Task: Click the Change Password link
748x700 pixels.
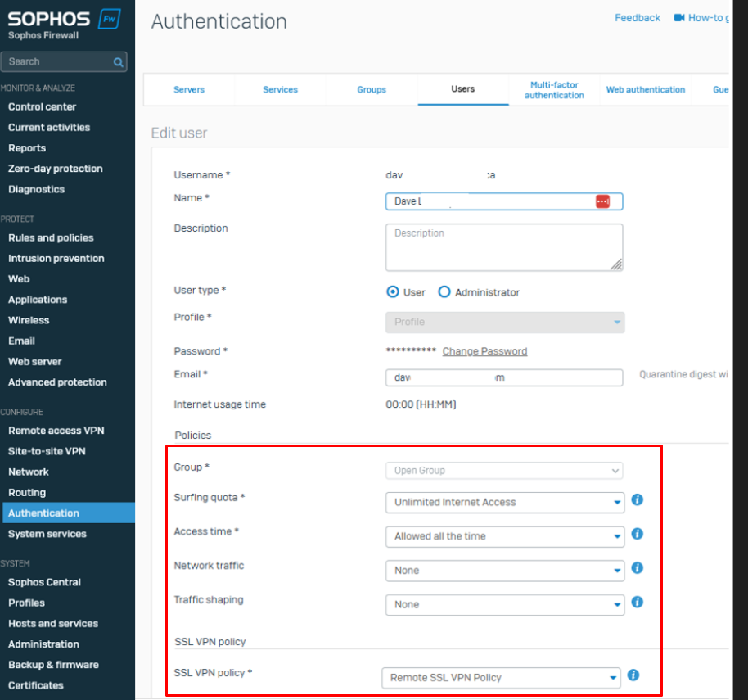Action: pyautogui.click(x=484, y=351)
